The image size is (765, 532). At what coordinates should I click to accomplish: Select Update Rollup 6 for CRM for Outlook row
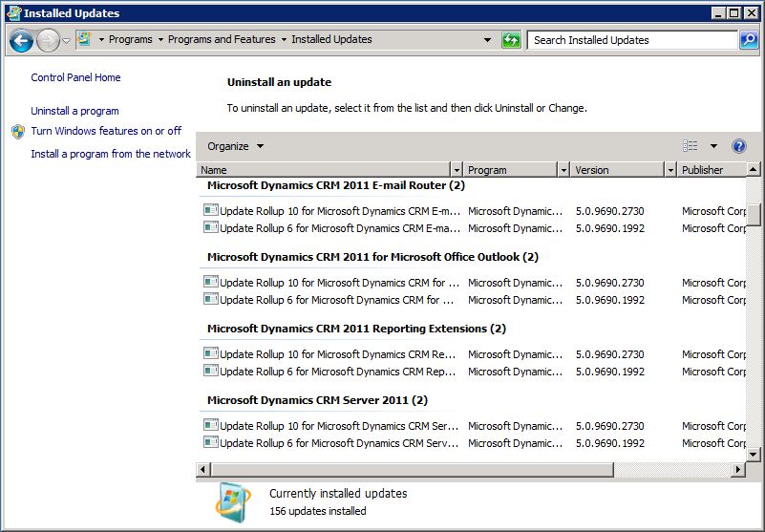(x=474, y=300)
